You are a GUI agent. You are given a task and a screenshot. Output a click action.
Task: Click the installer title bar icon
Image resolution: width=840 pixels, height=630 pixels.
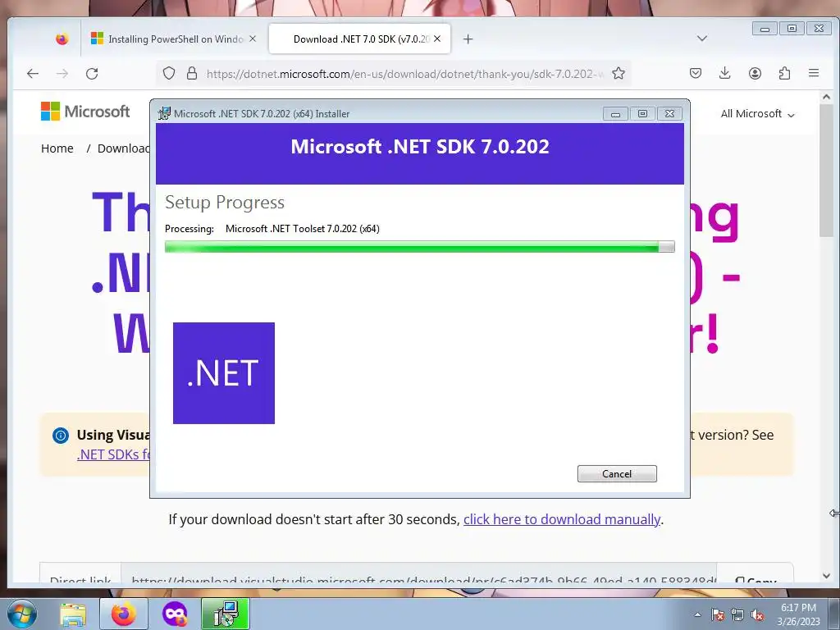click(164, 113)
